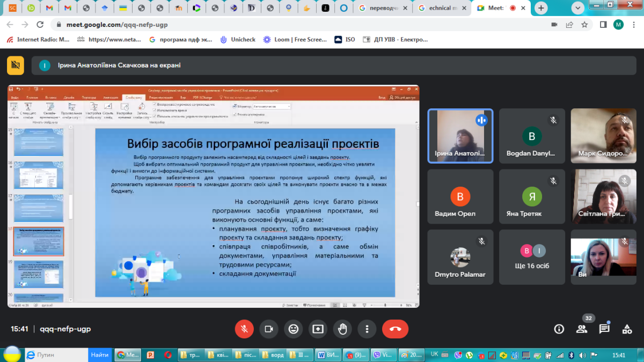Raise hand in the meeting
This screenshot has height=362, width=644.
tap(342, 329)
